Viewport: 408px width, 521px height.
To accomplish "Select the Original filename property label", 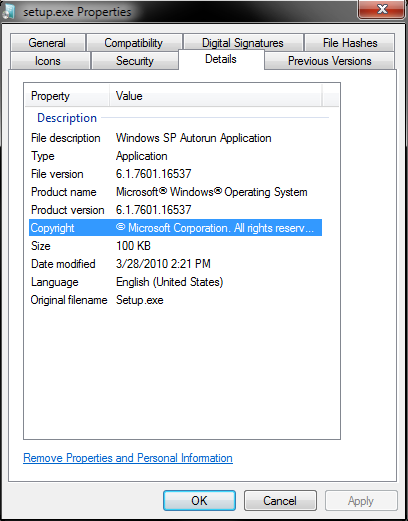I will tap(69, 300).
